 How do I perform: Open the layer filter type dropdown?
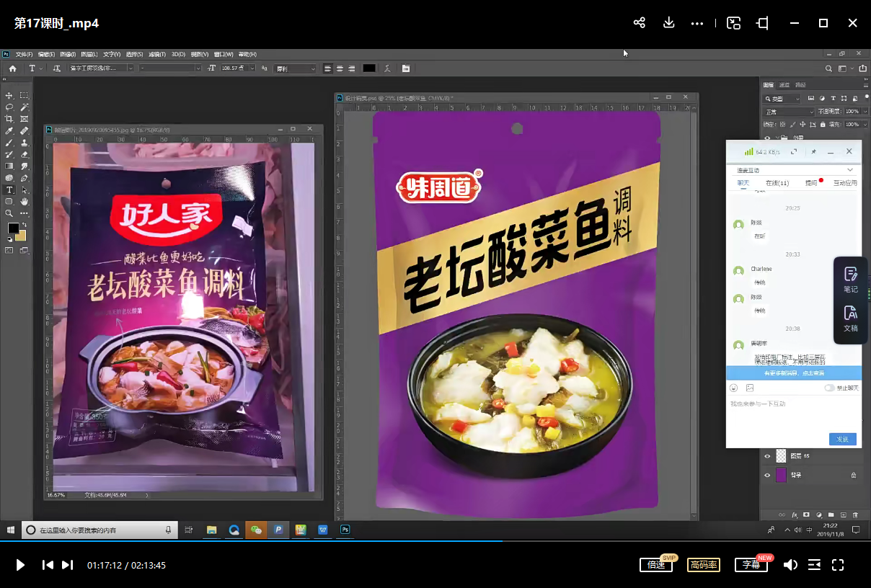coord(782,99)
